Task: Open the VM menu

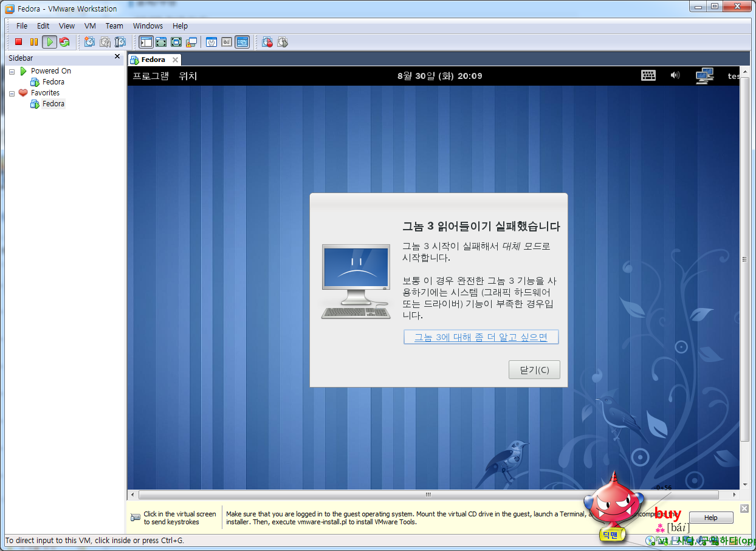Action: [x=90, y=26]
